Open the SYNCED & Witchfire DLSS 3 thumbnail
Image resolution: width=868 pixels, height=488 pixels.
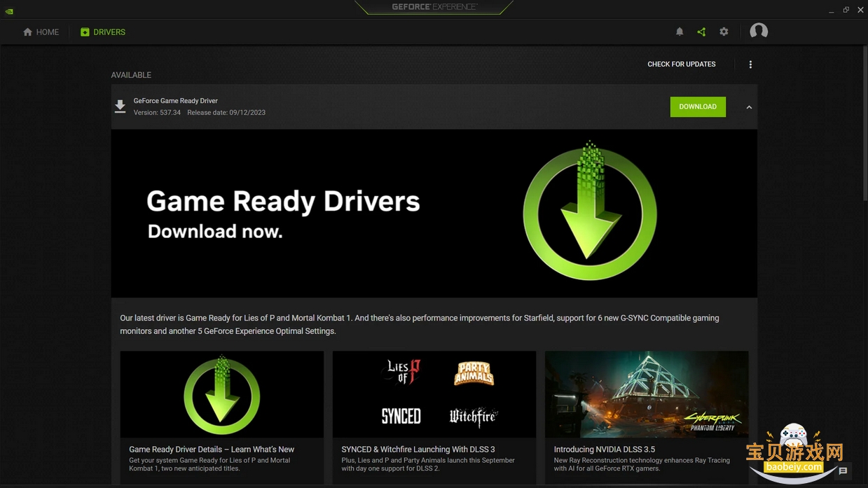434,394
